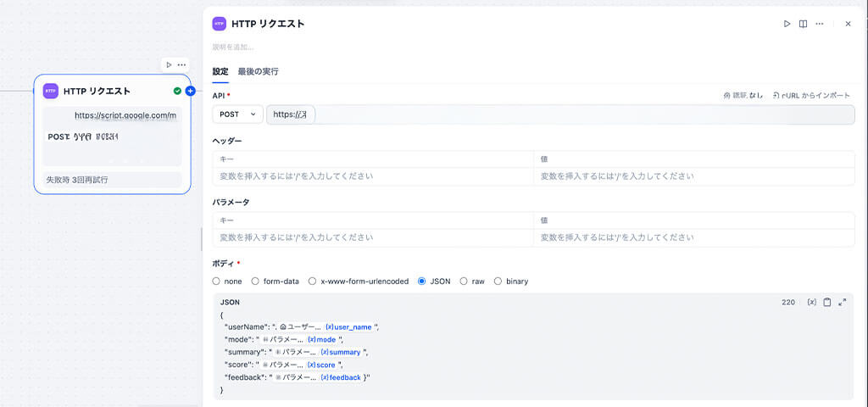Click the script.google.com URL in the node

pos(125,115)
